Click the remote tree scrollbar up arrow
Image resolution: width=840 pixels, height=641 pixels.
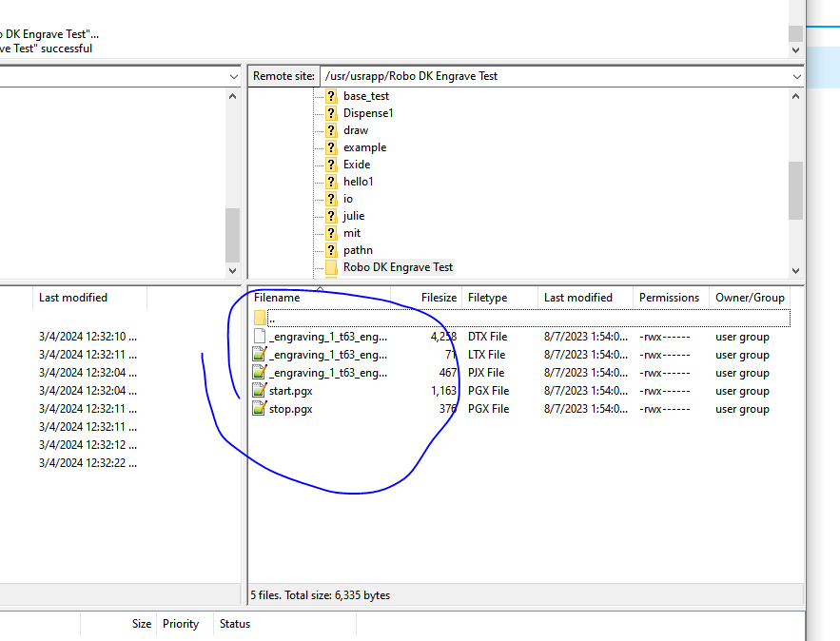(795, 96)
